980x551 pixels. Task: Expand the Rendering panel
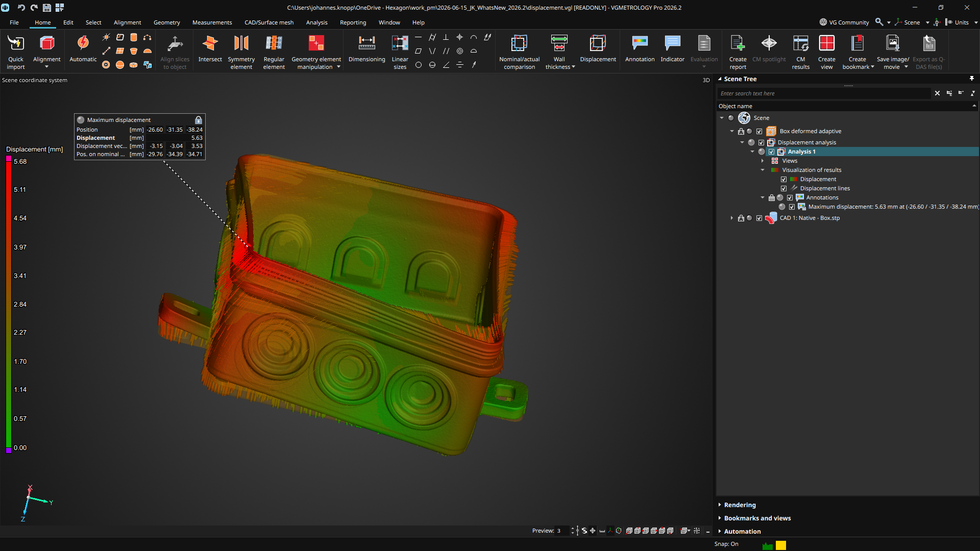tap(740, 505)
